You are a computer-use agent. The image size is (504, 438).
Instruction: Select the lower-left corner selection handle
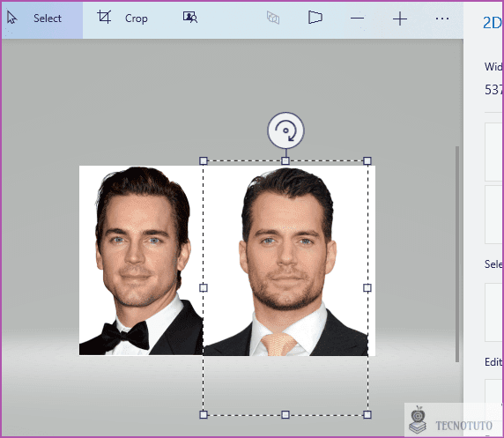pos(204,414)
